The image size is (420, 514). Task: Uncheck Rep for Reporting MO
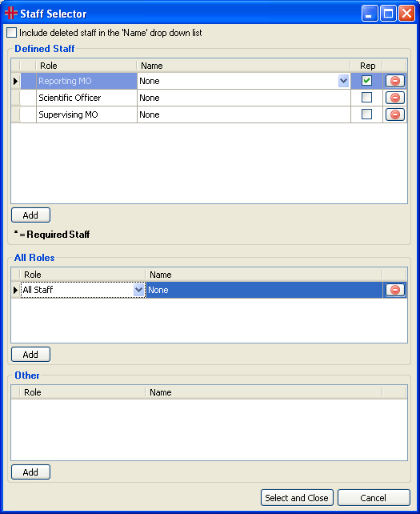pyautogui.click(x=366, y=81)
